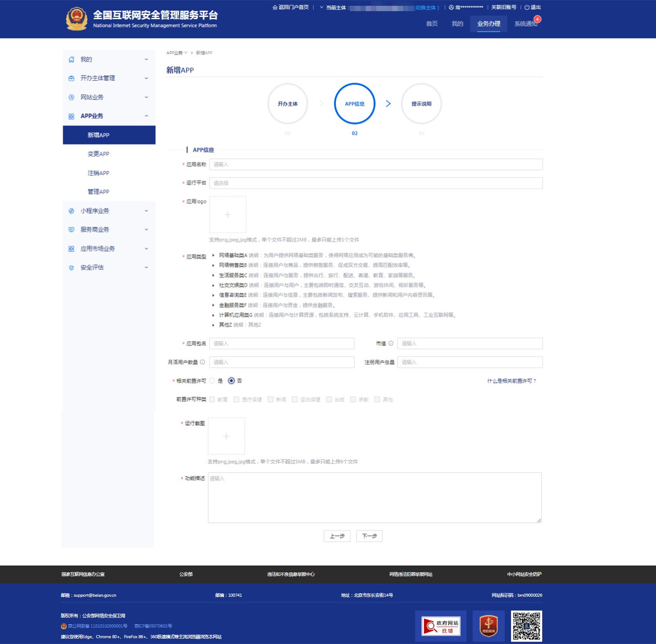Check the 教育 permit category checkbox
656x644 pixels.
click(212, 399)
